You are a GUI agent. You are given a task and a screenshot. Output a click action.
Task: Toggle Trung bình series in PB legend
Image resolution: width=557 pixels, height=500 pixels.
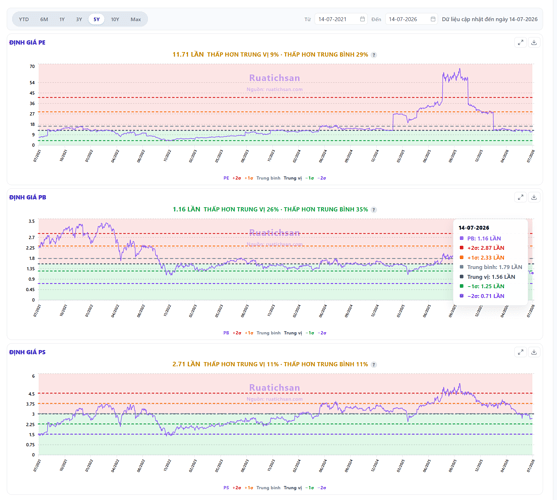pyautogui.click(x=268, y=333)
